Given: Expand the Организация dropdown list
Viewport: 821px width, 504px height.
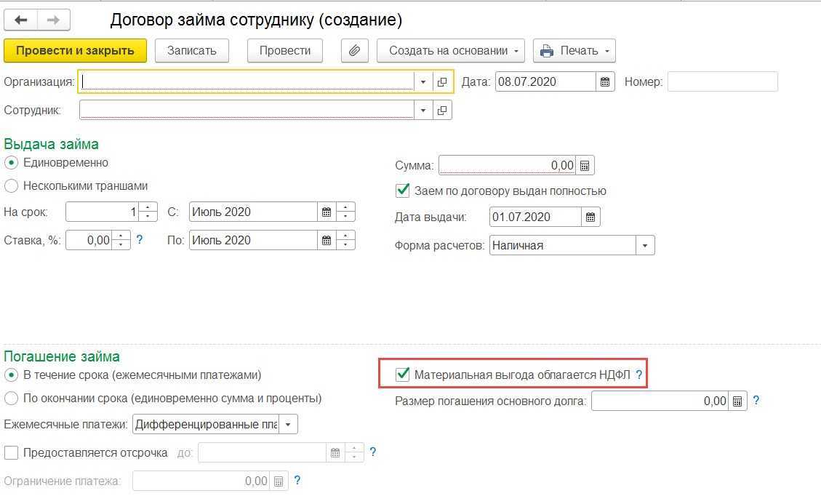Looking at the screenshot, I should pyautogui.click(x=423, y=81).
